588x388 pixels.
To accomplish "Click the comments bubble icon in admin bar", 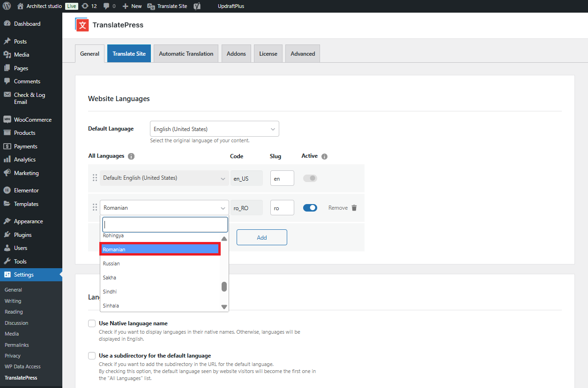I will click(107, 6).
